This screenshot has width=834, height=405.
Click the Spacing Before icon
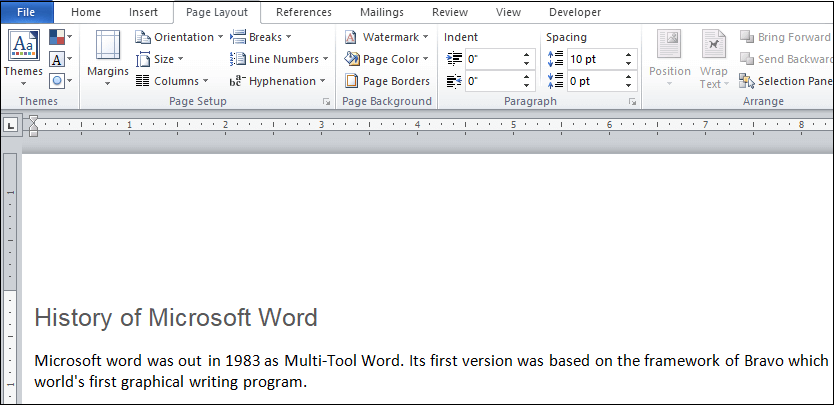pyautogui.click(x=555, y=59)
